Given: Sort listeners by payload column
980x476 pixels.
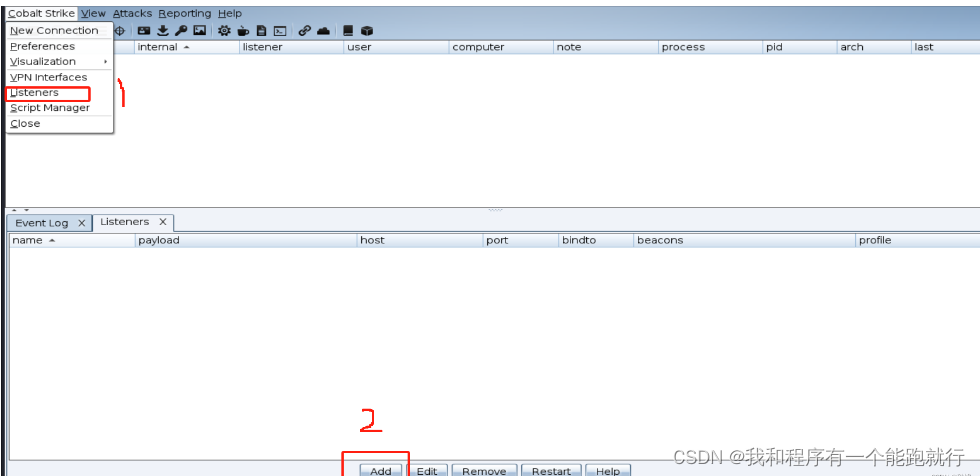Looking at the screenshot, I should pyautogui.click(x=247, y=240).
